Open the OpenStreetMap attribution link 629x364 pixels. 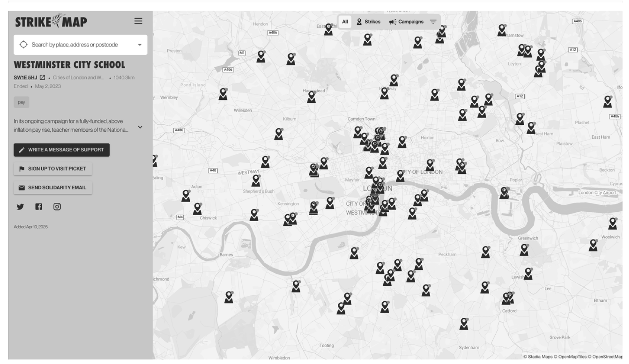[607, 357]
